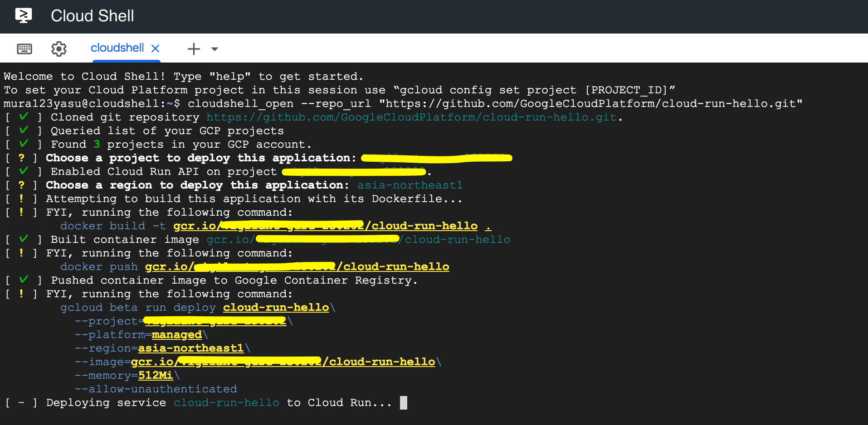Click the cloud-run-hello service name in Deploying line
This screenshot has height=425, width=868.
[x=227, y=403]
